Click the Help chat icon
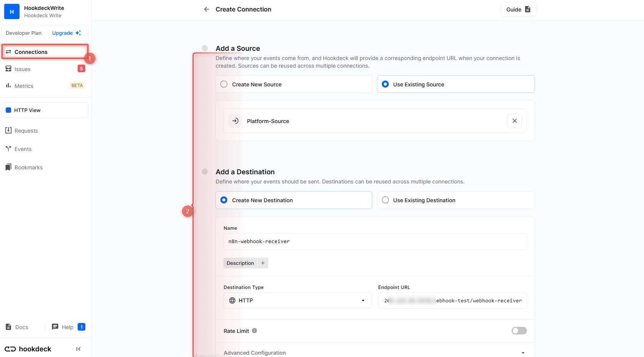The width and height of the screenshot is (644, 357). click(55, 327)
